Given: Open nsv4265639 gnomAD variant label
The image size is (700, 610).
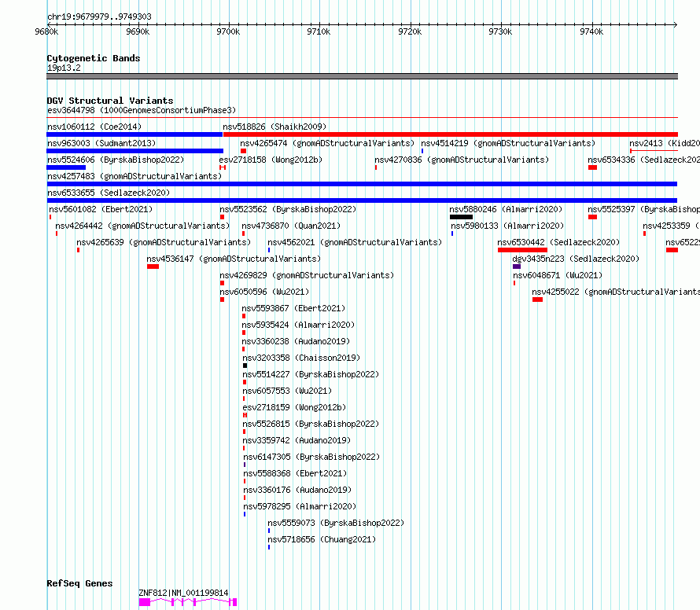Looking at the screenshot, I should point(164,242).
